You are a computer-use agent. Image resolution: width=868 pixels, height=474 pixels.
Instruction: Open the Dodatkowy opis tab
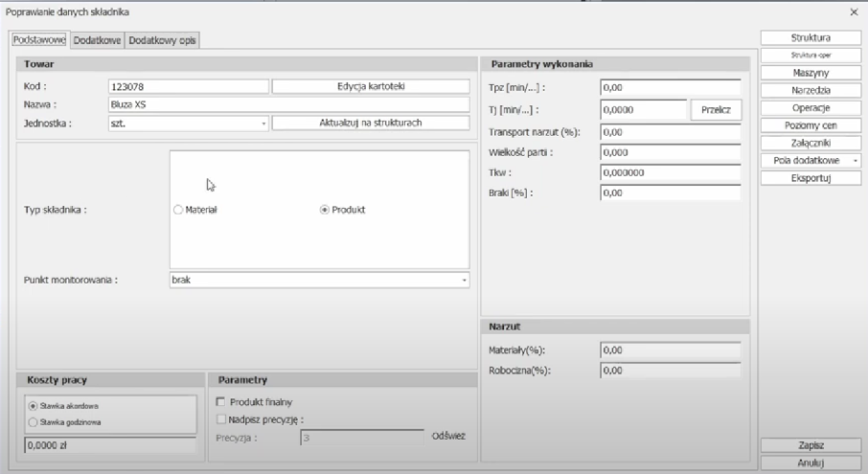pyautogui.click(x=162, y=39)
